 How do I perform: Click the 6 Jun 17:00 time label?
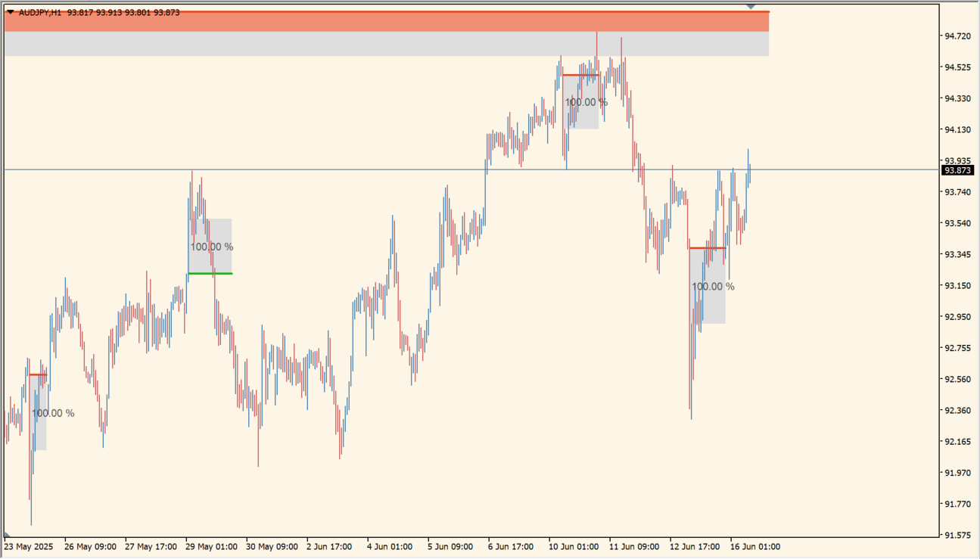[511, 546]
